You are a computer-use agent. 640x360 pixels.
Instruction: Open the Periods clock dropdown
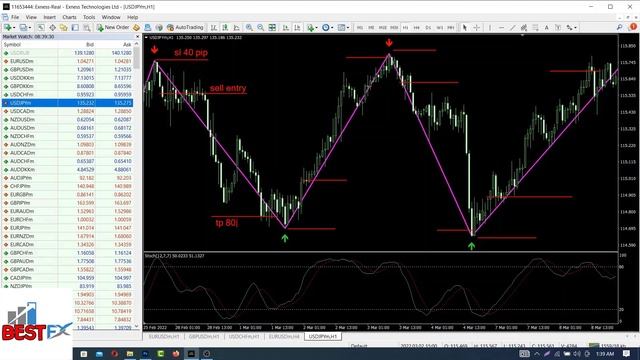[x=327, y=27]
